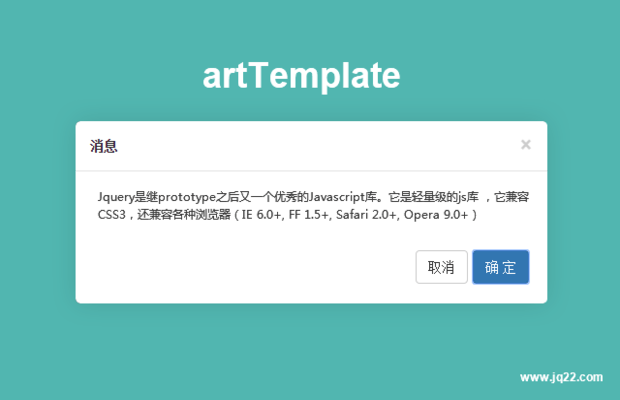Screen dimensions: 620x400
Task: Click the teal backdrop left of the dialog
Action: coord(37,212)
